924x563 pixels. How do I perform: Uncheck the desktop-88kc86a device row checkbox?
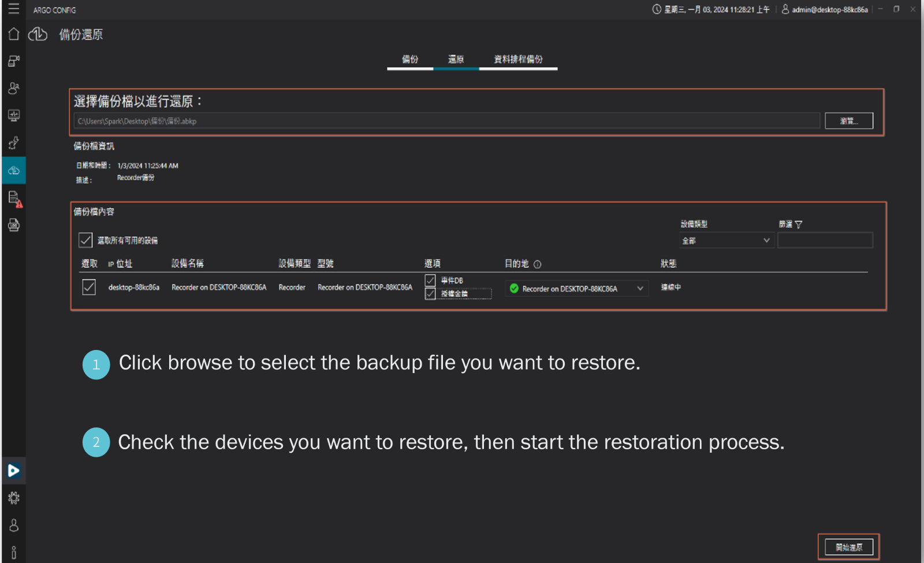coord(89,287)
